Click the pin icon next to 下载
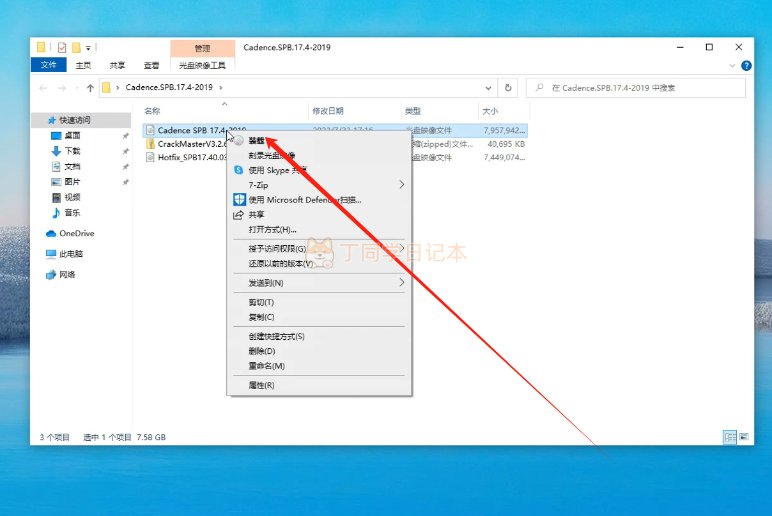The width and height of the screenshot is (772, 516). coord(126,151)
